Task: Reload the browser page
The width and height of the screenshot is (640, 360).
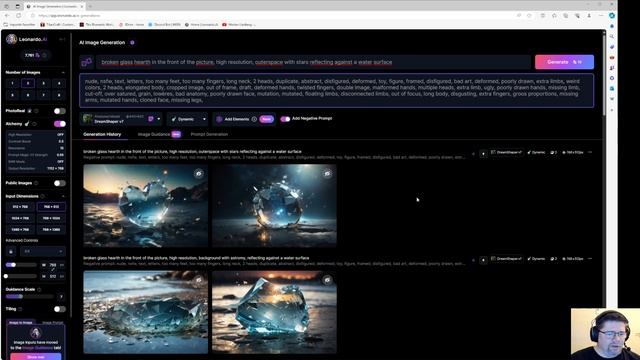Action: click(19, 16)
